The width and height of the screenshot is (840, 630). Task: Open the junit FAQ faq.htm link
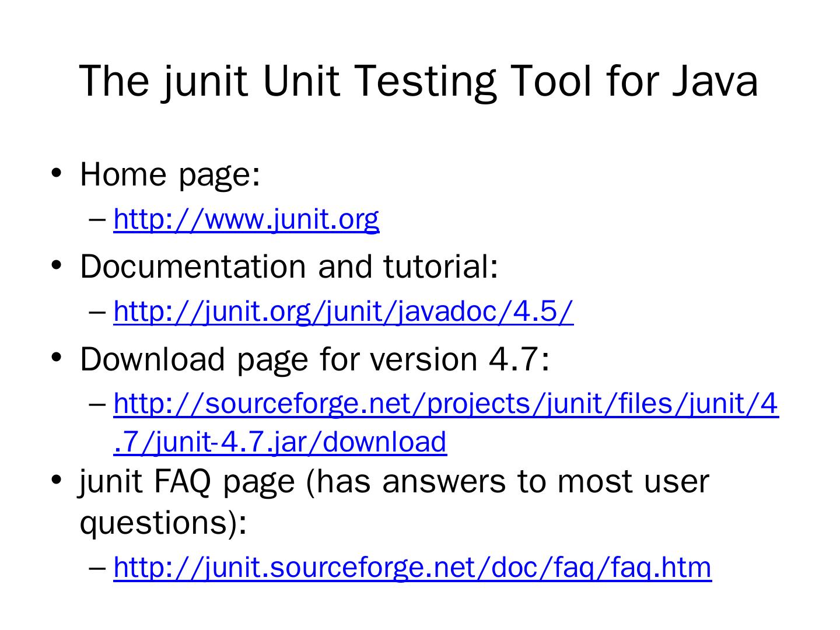(412, 567)
